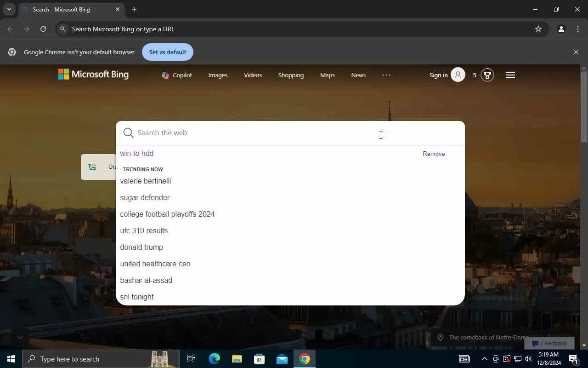Open the Rewards trophy icon
588x368 pixels.
coord(487,75)
